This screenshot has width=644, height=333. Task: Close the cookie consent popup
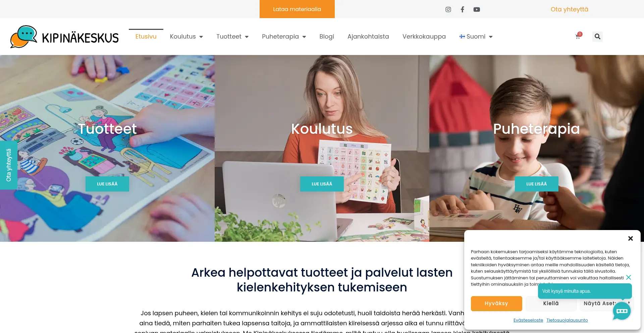(631, 238)
